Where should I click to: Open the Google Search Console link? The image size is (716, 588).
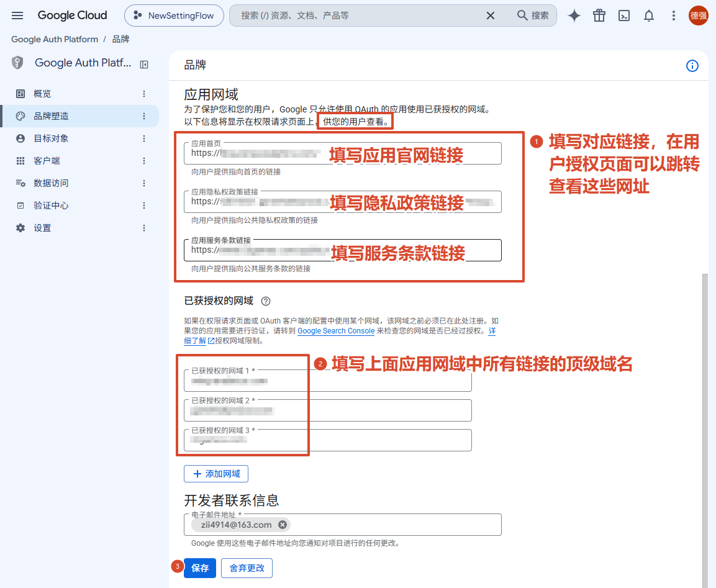336,331
